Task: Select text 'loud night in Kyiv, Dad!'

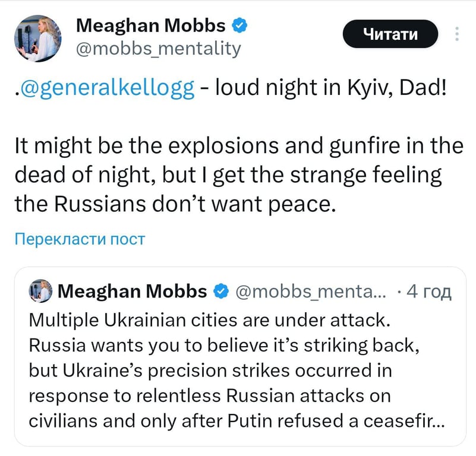Action: pyautogui.click(x=328, y=87)
